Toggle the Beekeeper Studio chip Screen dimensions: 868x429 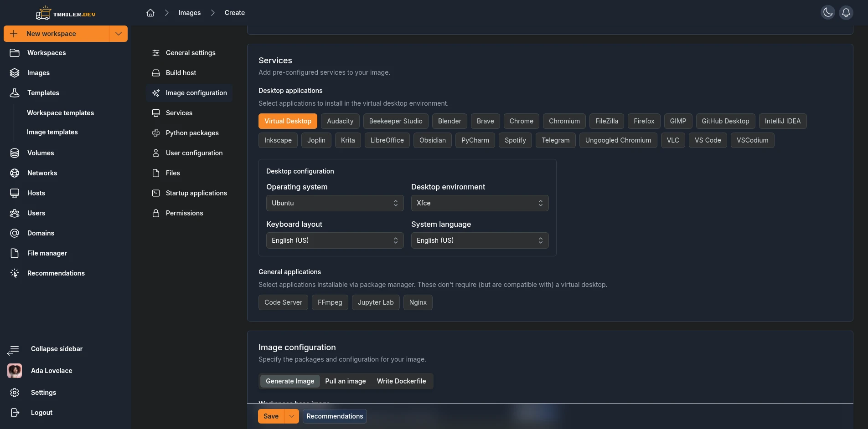click(396, 121)
